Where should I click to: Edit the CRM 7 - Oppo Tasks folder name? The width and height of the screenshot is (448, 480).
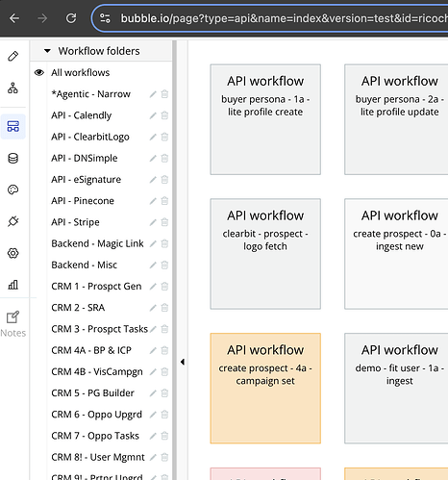153,436
